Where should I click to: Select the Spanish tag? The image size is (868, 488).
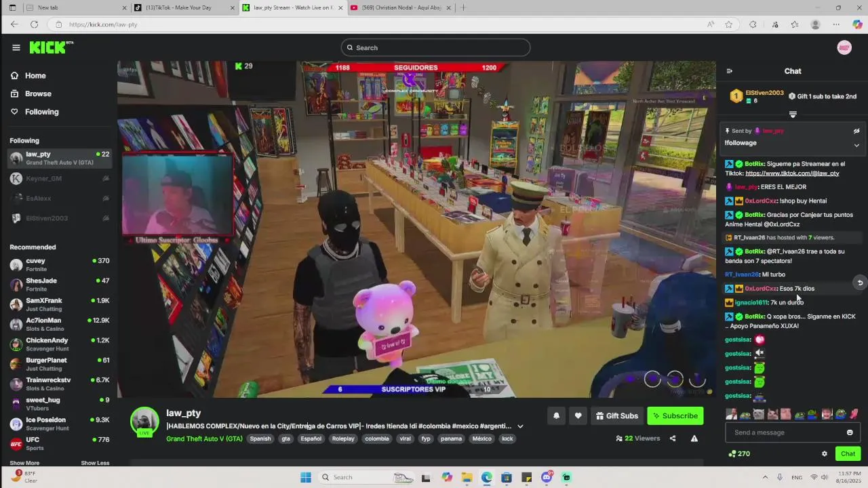pyautogui.click(x=260, y=439)
